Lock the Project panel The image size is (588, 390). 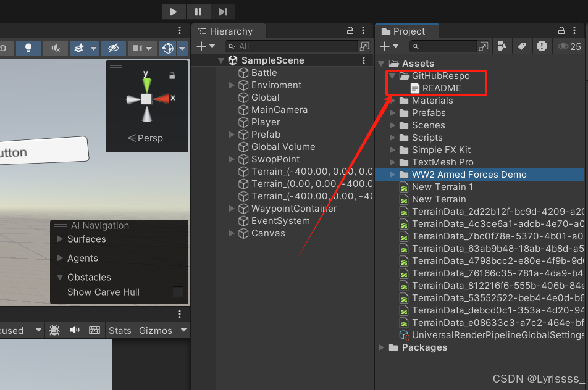[x=561, y=30]
